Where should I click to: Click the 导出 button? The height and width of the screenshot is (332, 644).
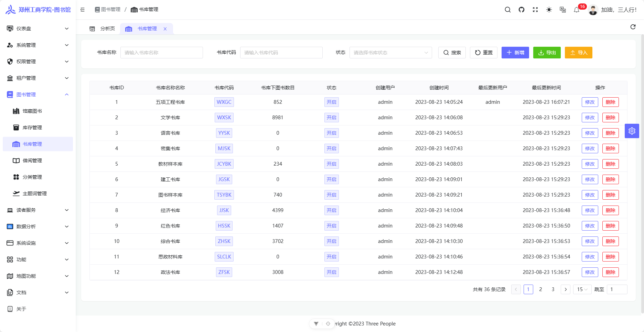(x=547, y=53)
